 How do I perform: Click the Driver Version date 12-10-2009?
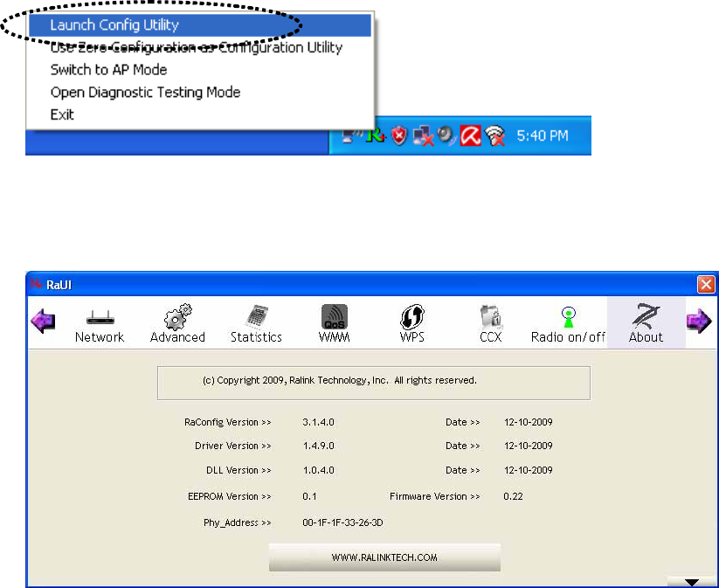pos(529,446)
